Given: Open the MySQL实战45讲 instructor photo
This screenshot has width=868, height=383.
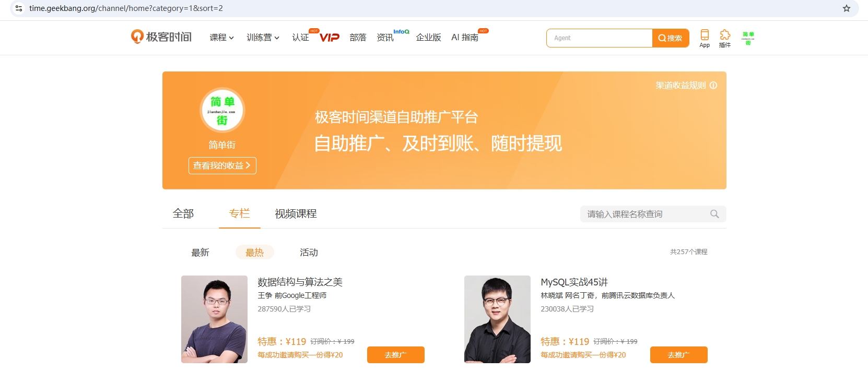Looking at the screenshot, I should (x=497, y=319).
